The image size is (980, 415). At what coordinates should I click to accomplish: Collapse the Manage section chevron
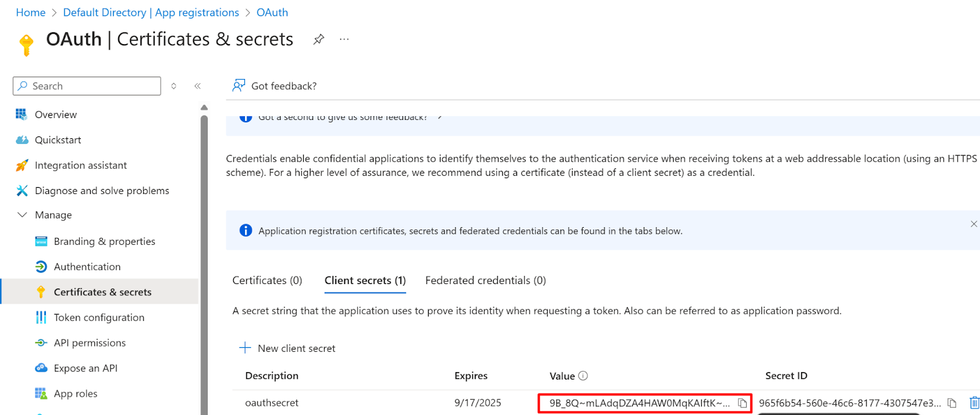click(x=22, y=215)
